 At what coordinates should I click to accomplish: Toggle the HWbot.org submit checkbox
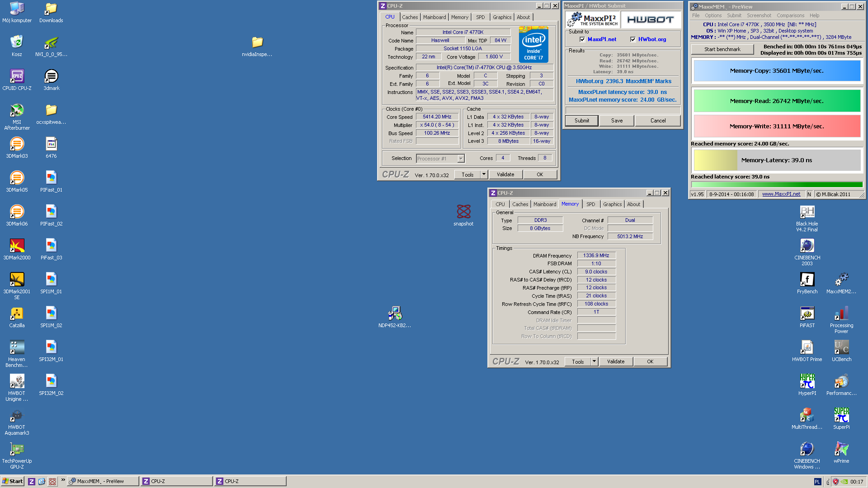(x=633, y=39)
